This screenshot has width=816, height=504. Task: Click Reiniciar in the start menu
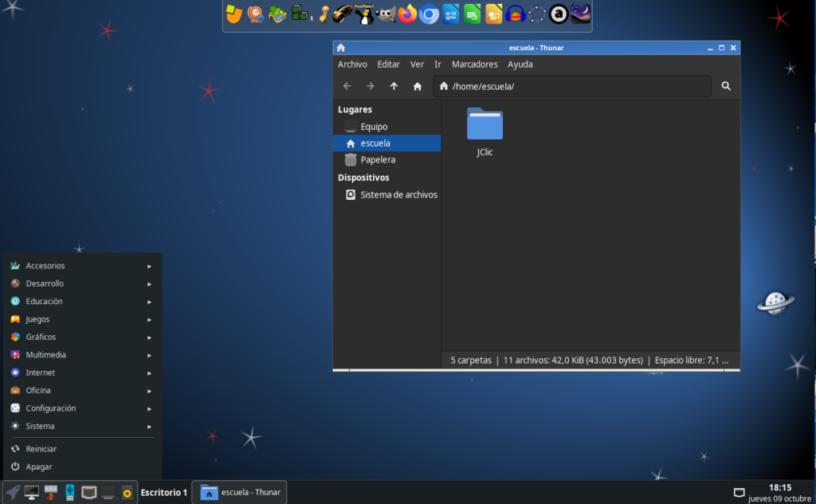point(41,449)
